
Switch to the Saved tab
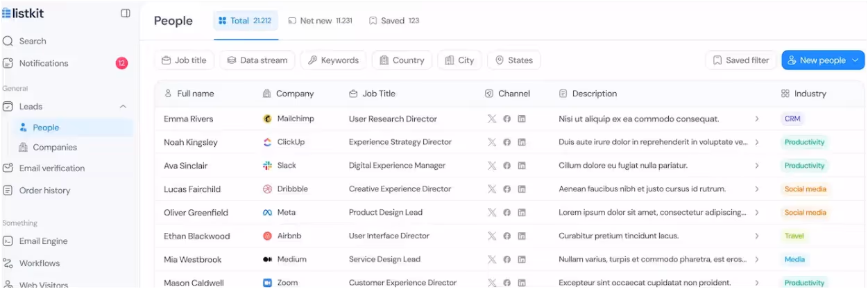pos(394,21)
